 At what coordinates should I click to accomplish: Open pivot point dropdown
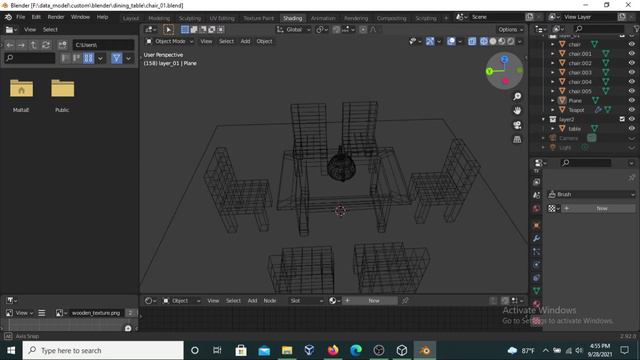coord(322,29)
